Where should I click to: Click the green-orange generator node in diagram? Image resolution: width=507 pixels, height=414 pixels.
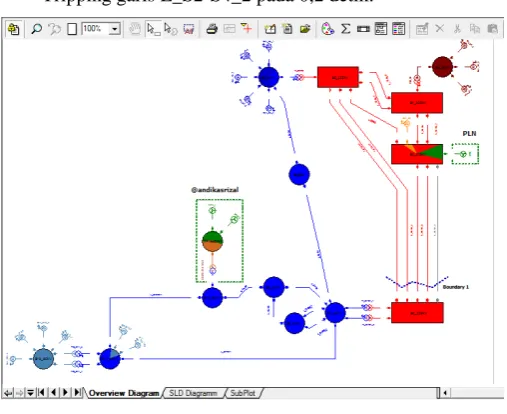pos(213,241)
